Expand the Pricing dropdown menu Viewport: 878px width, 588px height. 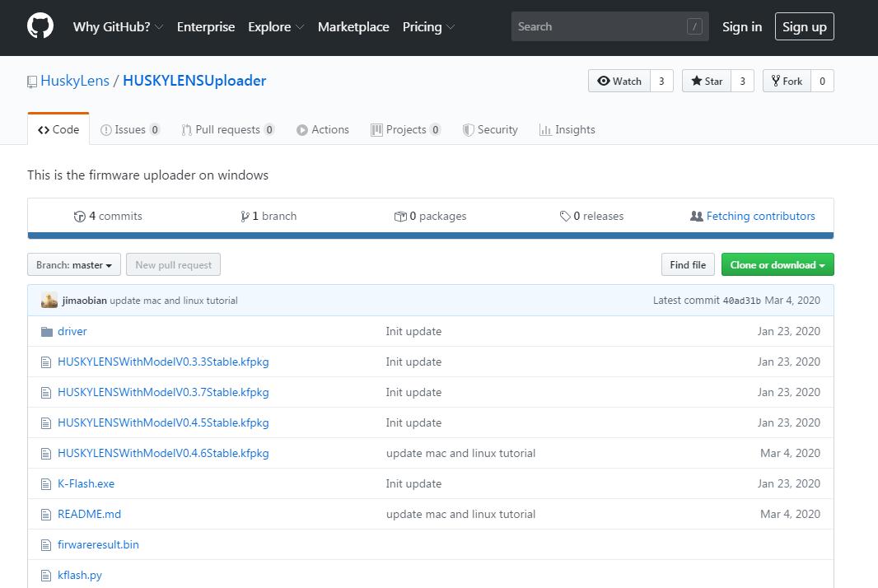click(x=428, y=27)
